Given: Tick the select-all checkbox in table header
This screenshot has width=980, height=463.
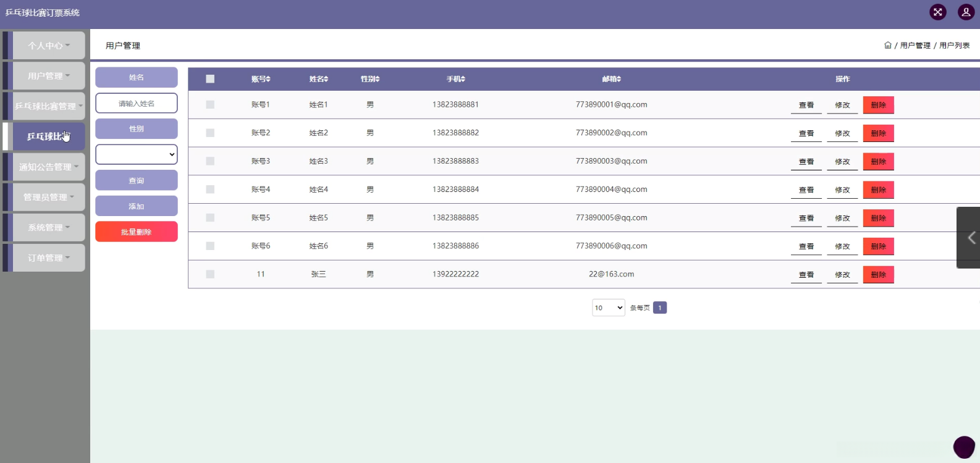Looking at the screenshot, I should 210,79.
